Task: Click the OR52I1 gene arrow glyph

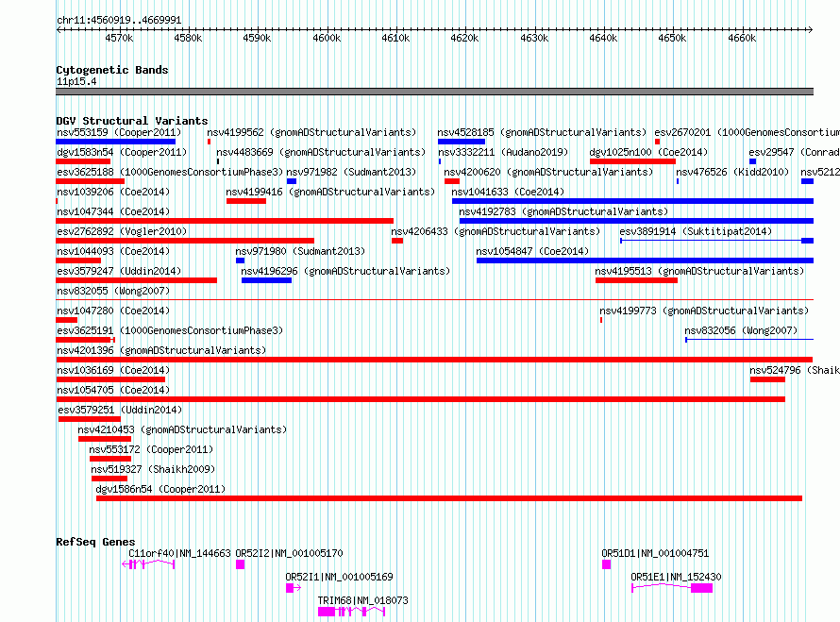Action: pos(294,588)
